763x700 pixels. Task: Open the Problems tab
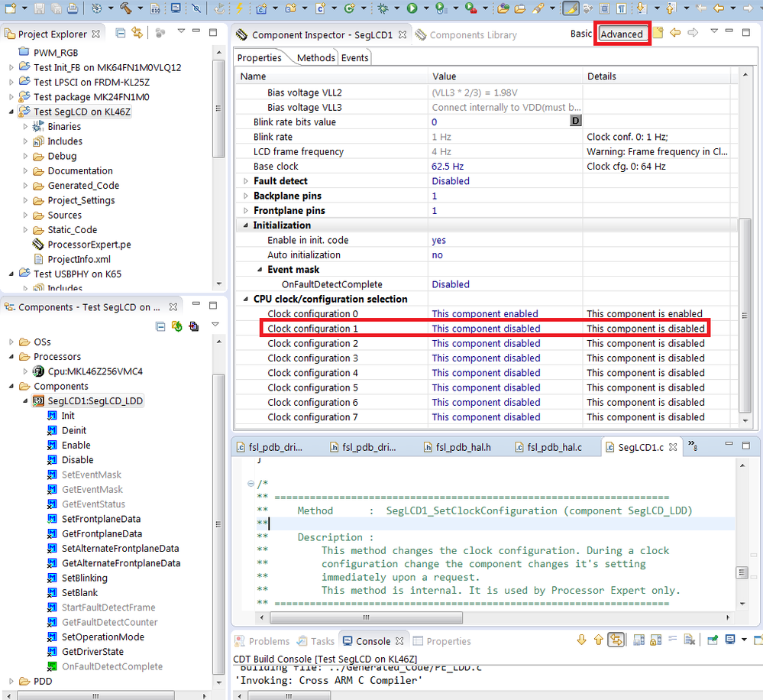tap(263, 641)
